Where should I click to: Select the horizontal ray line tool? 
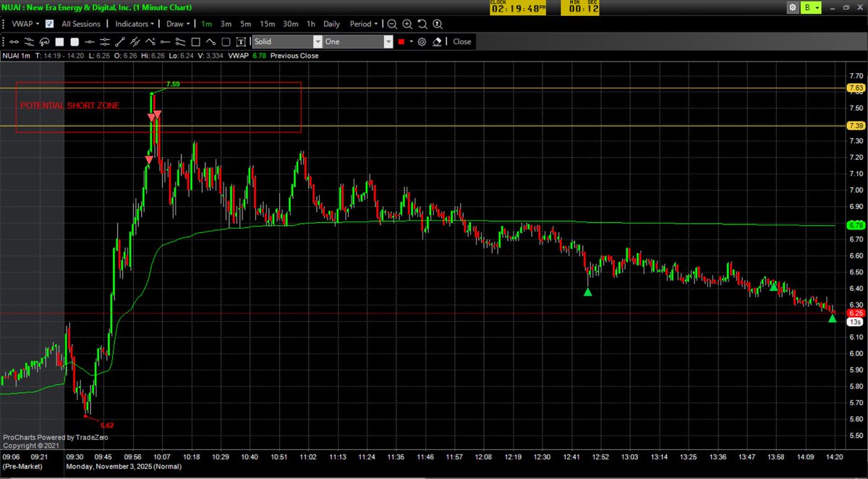pyautogui.click(x=166, y=42)
